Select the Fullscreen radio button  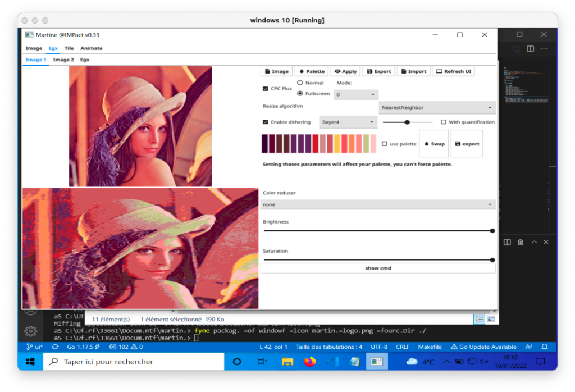(300, 94)
